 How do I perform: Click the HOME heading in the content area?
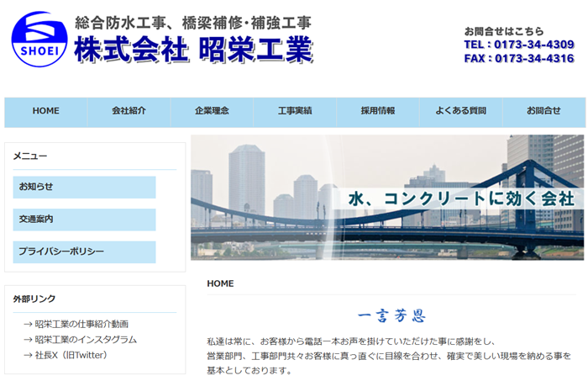click(220, 283)
